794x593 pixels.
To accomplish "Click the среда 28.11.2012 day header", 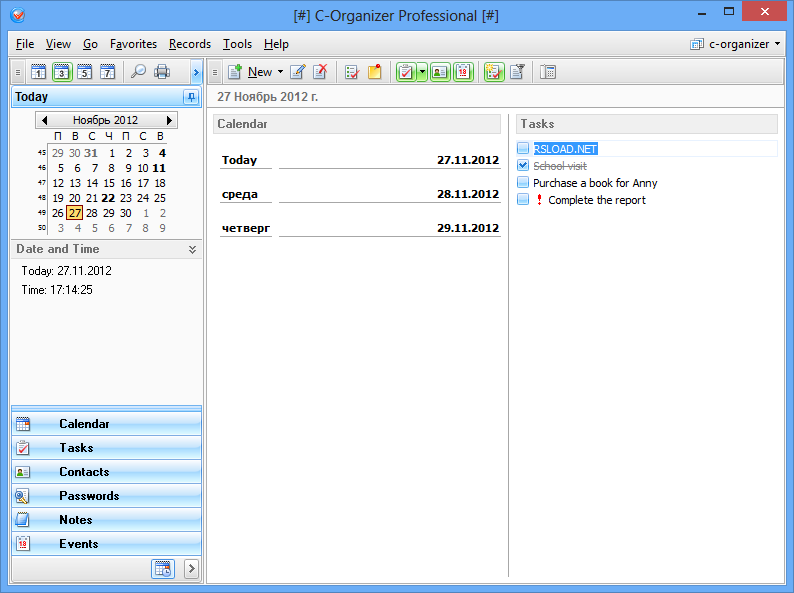I will point(360,194).
